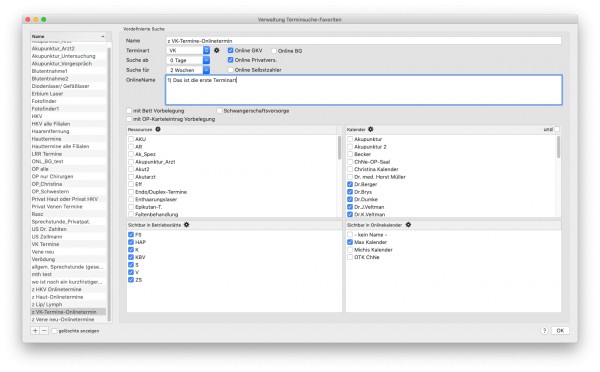Open gear settings next to Terminart dropdown

click(217, 50)
